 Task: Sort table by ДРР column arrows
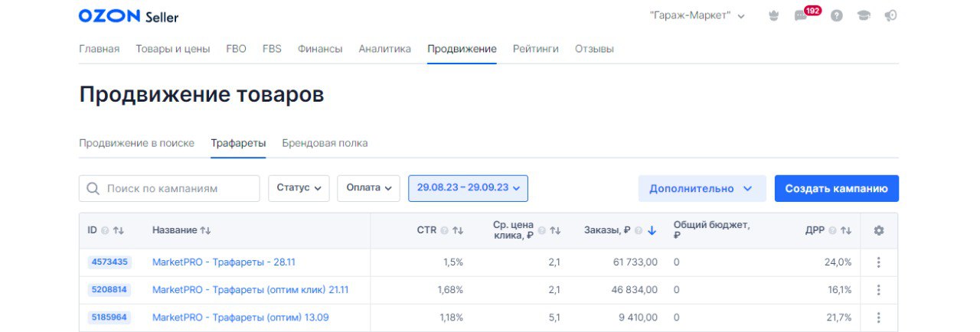coord(846,230)
